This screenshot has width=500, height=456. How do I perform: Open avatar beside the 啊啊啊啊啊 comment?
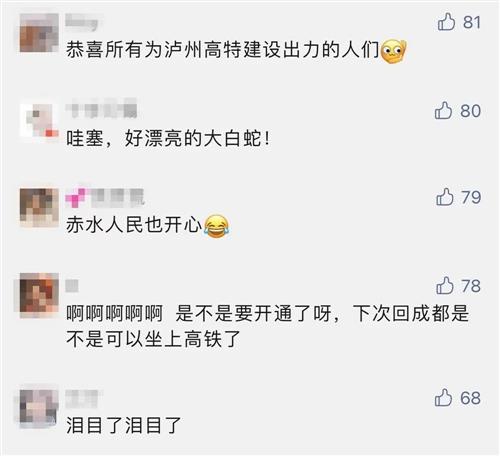click(x=39, y=294)
